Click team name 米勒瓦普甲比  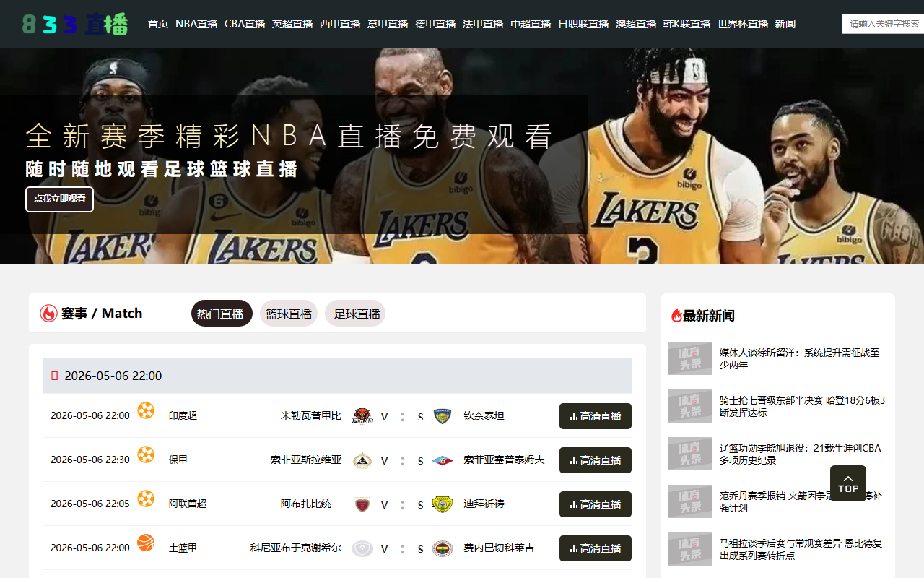click(x=311, y=416)
